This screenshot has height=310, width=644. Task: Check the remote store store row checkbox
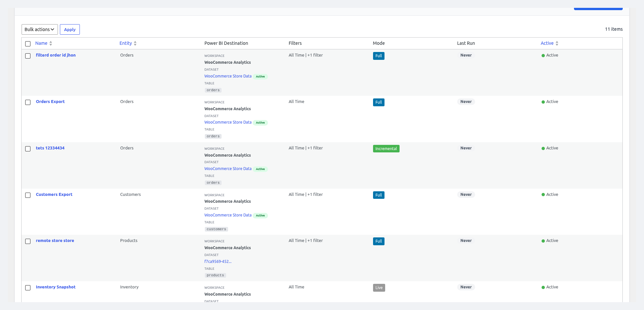[28, 241]
